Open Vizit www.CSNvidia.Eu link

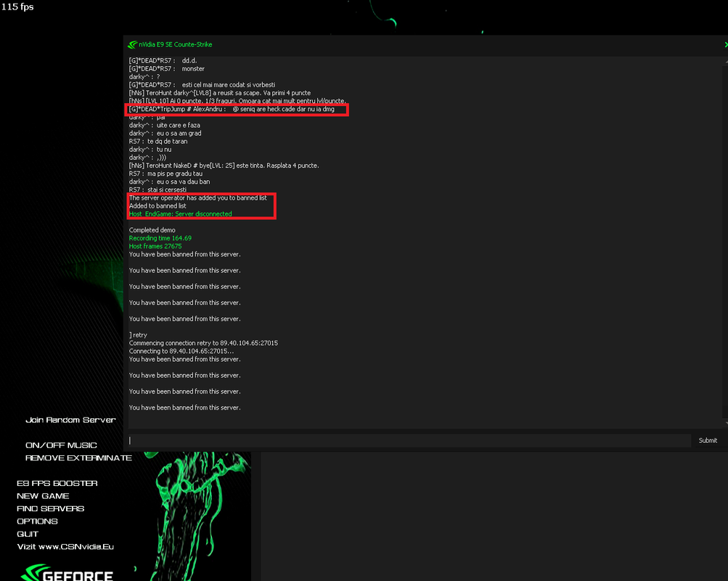tap(65, 547)
